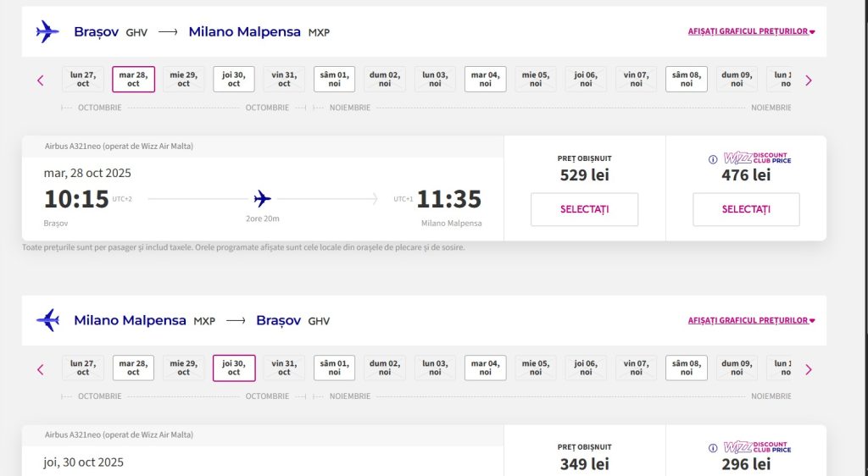868x476 pixels.
Task: Choose return date tab sâm 08, noi
Action: pos(686,368)
